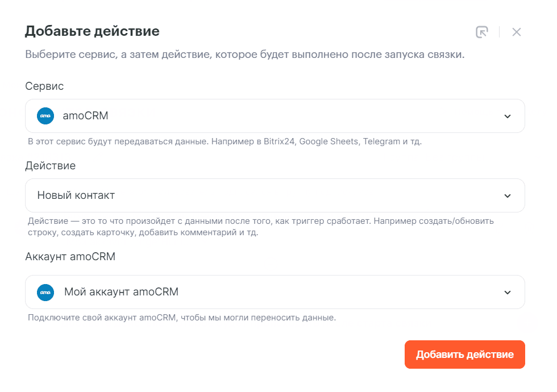The width and height of the screenshot is (557, 392).
Task: Click the collapse dialog arrow icon
Action: [x=482, y=32]
